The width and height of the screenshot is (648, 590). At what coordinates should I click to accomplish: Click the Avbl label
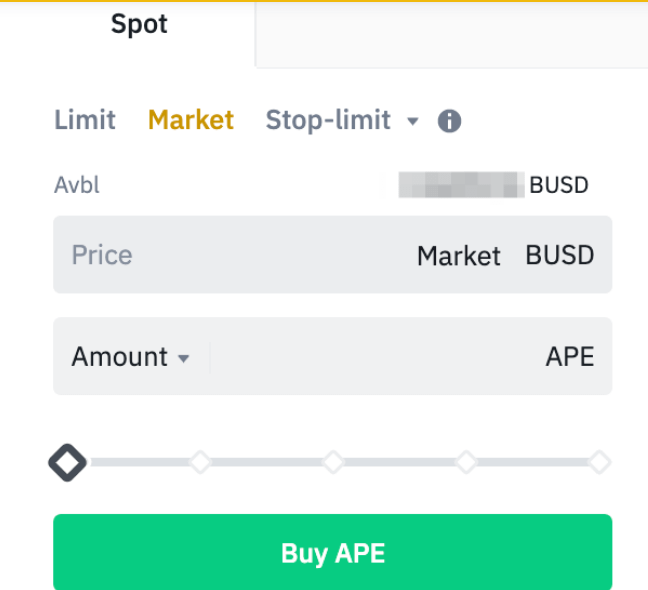[x=77, y=185]
